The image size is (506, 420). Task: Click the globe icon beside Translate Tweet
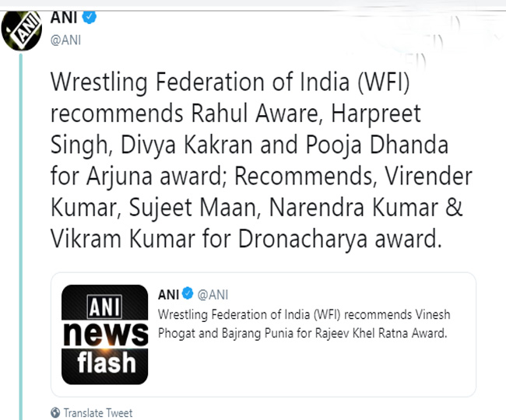[x=54, y=413]
